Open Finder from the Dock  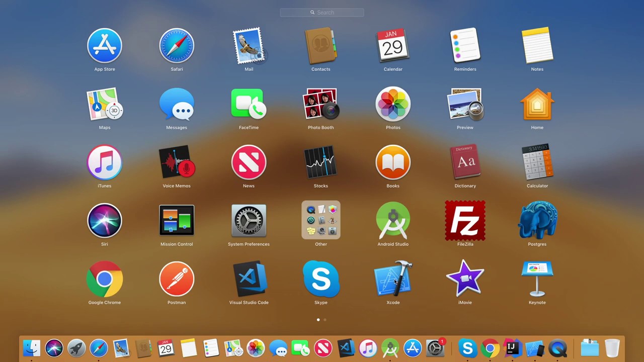pyautogui.click(x=32, y=348)
